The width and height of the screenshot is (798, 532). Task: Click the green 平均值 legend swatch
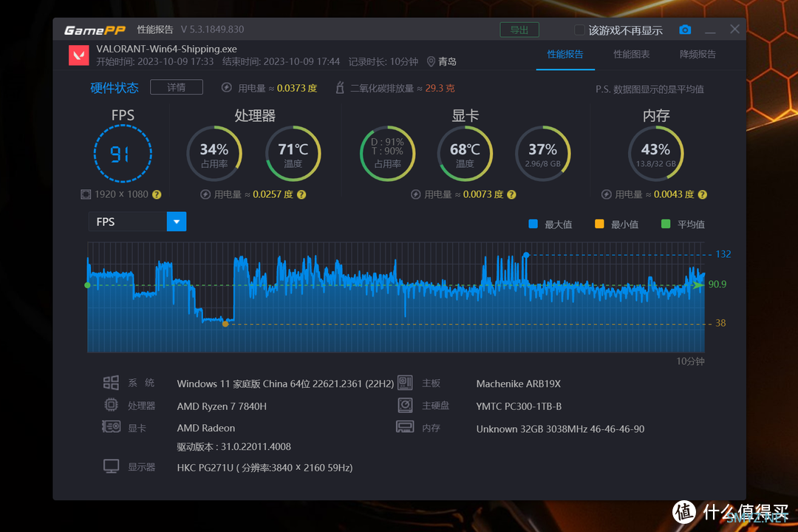pos(666,224)
